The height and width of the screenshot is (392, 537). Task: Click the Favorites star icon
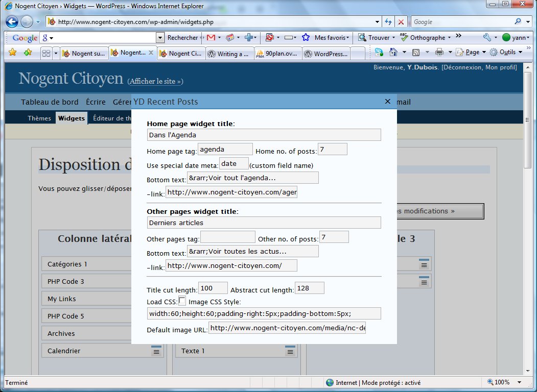(x=13, y=53)
